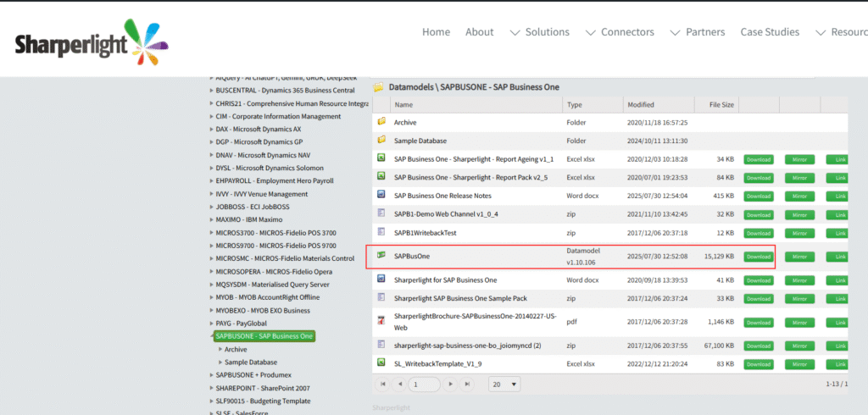Click Link button for SAPB1WritebackTest
This screenshot has height=415, width=868.
[837, 234]
